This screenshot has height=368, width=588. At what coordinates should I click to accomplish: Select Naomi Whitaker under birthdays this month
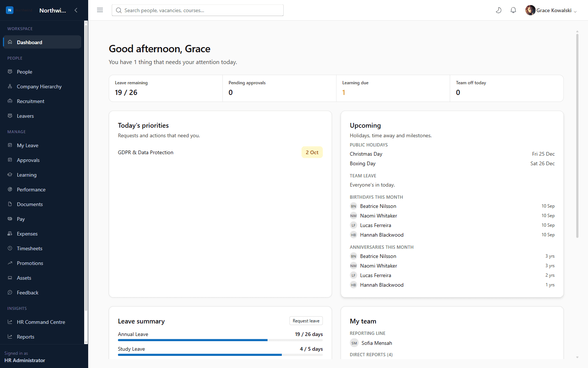[452, 216]
